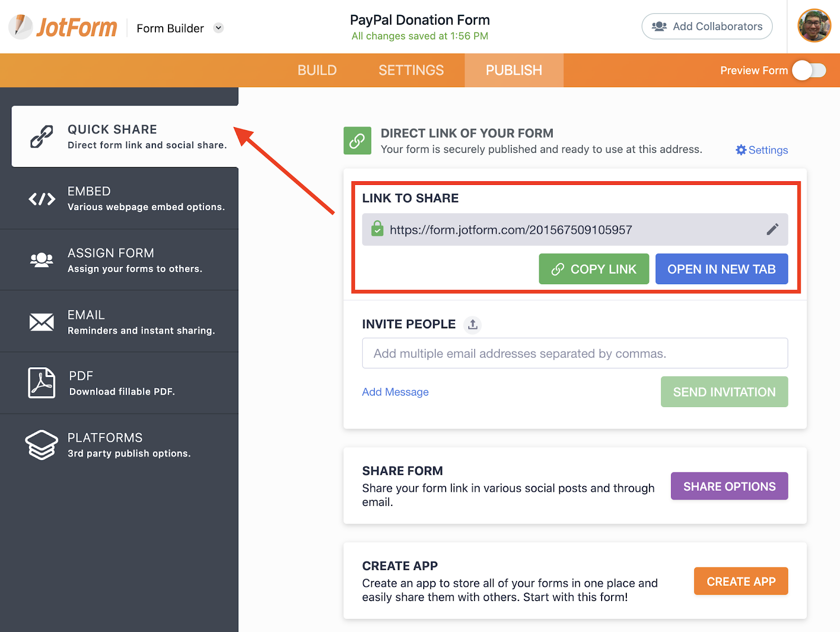Open the user profile avatar
Image resolution: width=840 pixels, height=632 pixels.
tap(814, 26)
